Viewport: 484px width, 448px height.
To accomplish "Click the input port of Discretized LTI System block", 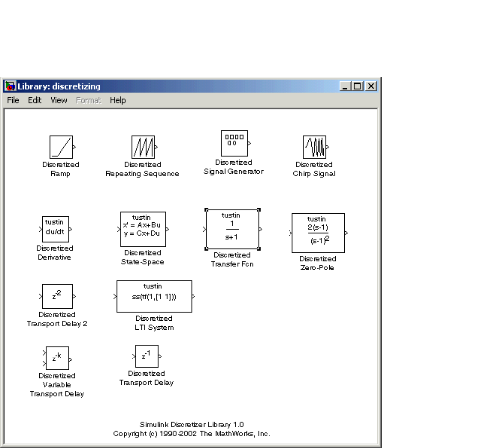I will point(115,296).
